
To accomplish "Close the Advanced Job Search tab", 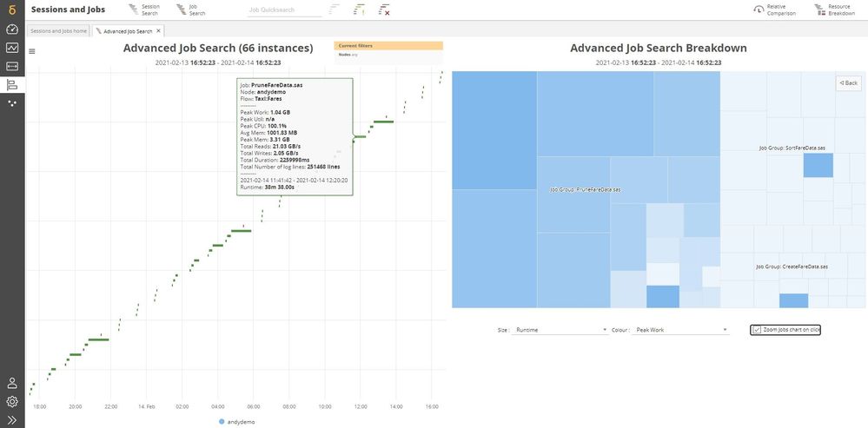I will [x=157, y=30].
